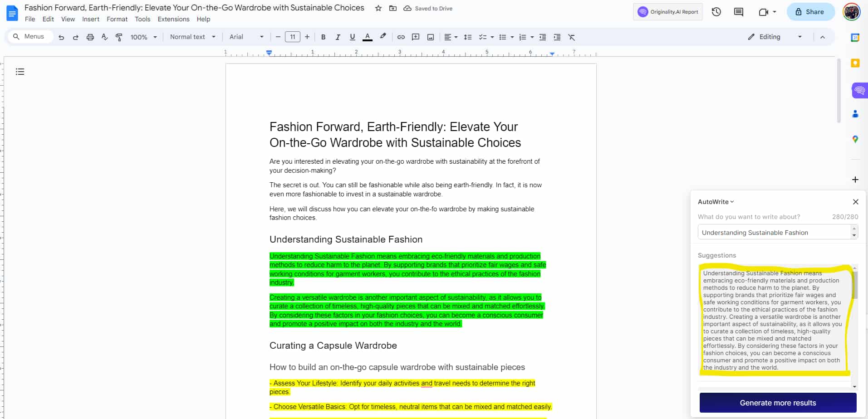Toggle bold formatting
The height and width of the screenshot is (419, 868).
click(323, 37)
